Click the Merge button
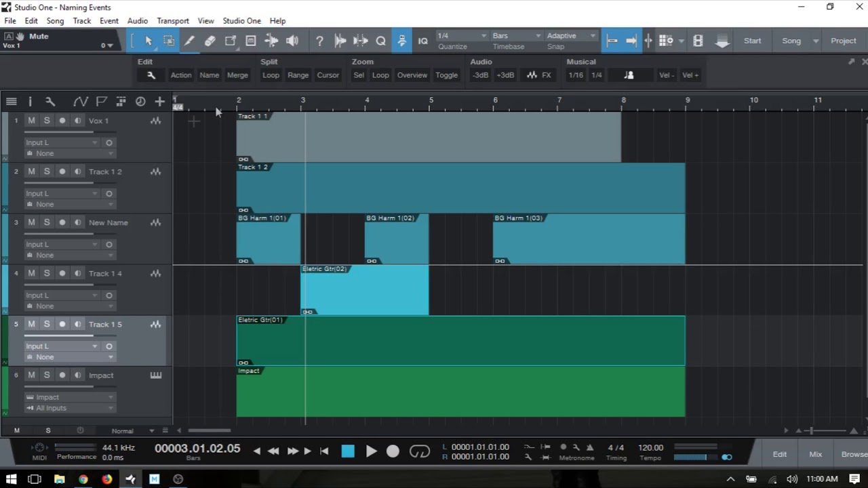The height and width of the screenshot is (488, 868). coord(237,75)
